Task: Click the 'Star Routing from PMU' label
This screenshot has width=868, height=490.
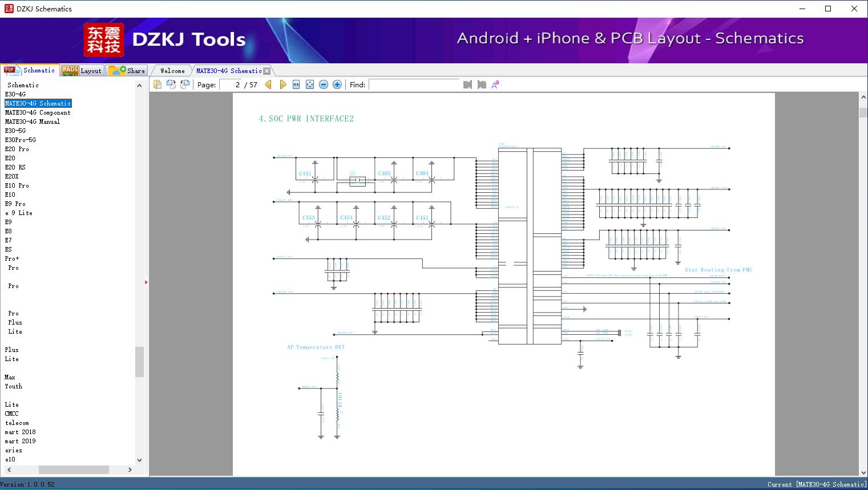Action: 718,270
